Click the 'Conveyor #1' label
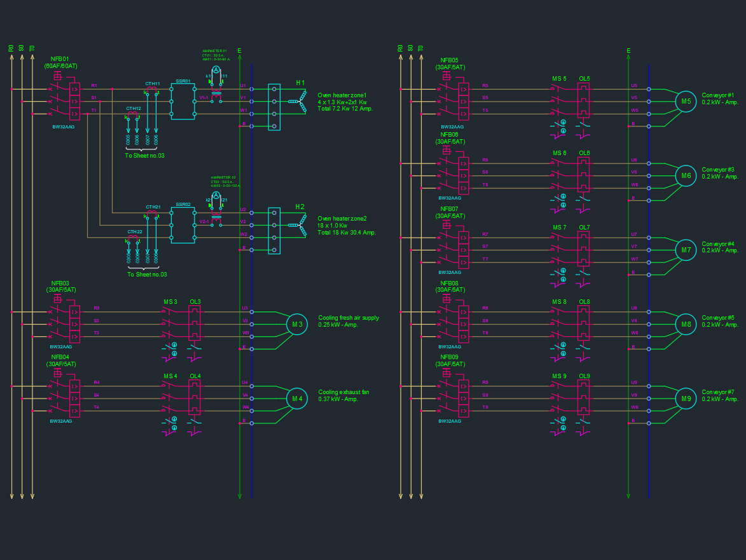 718,95
